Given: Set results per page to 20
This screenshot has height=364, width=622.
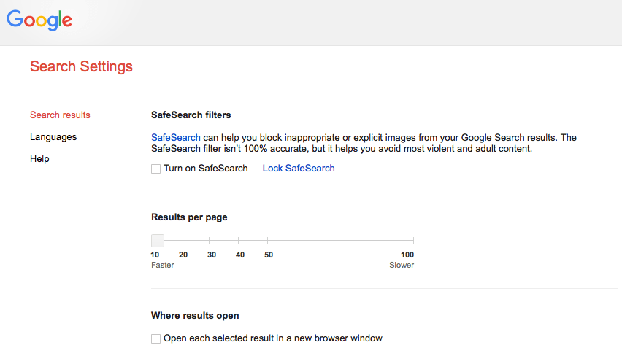Looking at the screenshot, I should tap(180, 240).
